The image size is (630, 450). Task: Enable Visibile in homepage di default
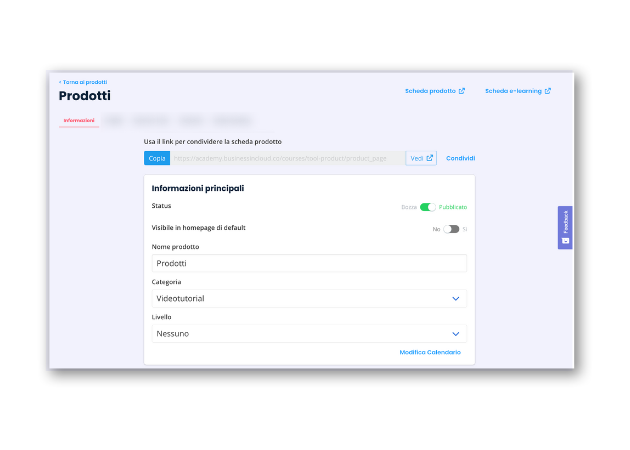coord(451,229)
